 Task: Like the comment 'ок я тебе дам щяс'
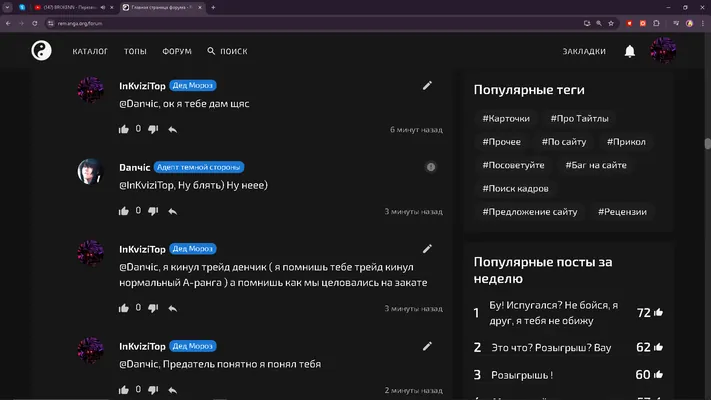(x=124, y=129)
